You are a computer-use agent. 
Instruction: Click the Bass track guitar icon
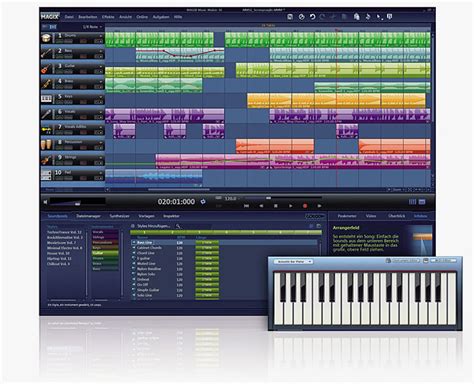(46, 53)
